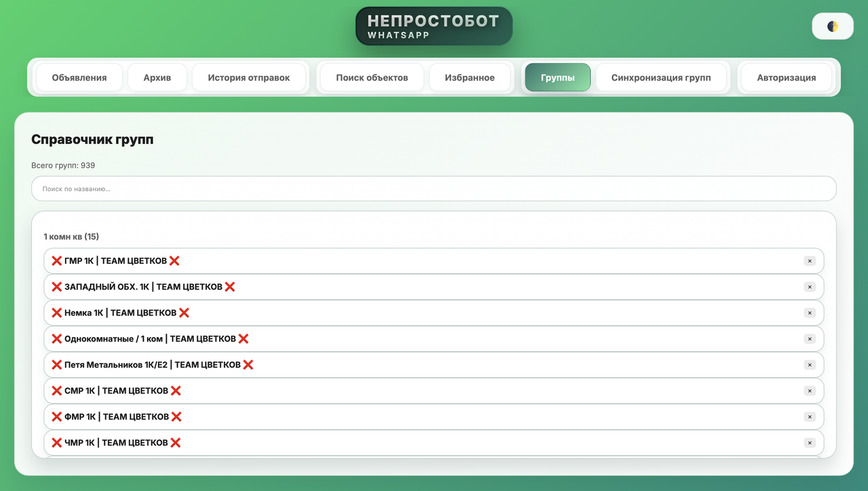Remove the Петя Метальников 1К/Е2 group

[810, 365]
